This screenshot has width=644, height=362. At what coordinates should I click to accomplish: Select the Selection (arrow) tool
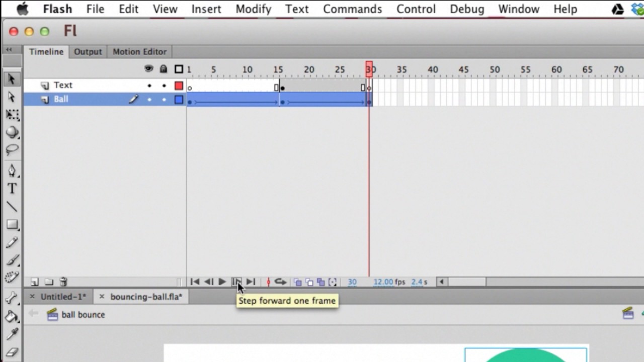click(x=12, y=79)
